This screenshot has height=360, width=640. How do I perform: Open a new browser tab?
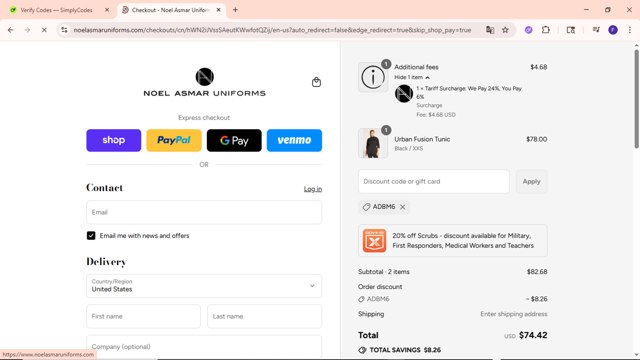235,10
